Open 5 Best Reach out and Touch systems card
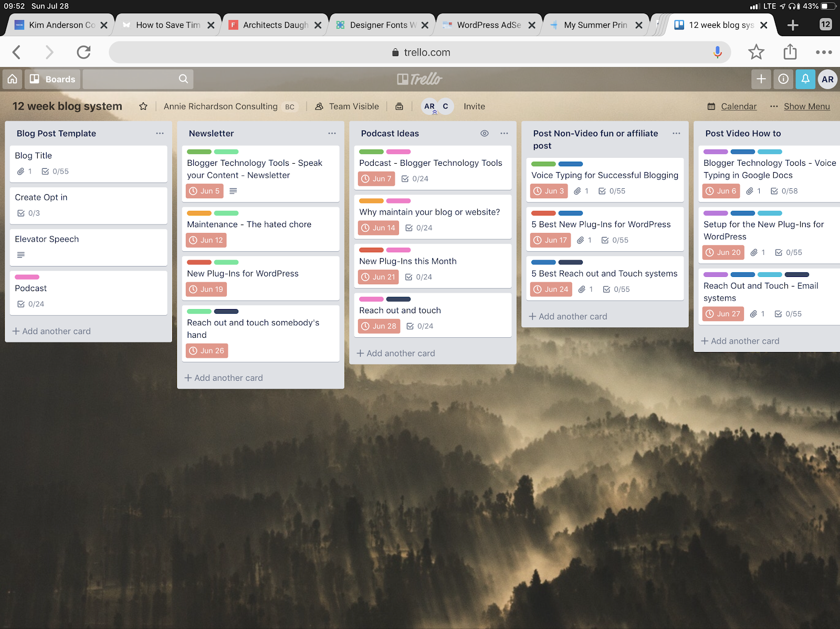 tap(605, 278)
